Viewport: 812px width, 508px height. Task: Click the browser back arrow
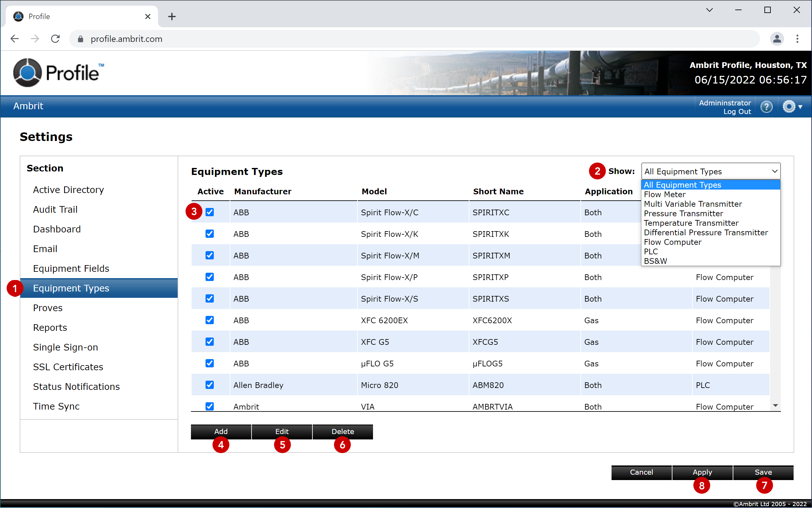click(x=14, y=39)
